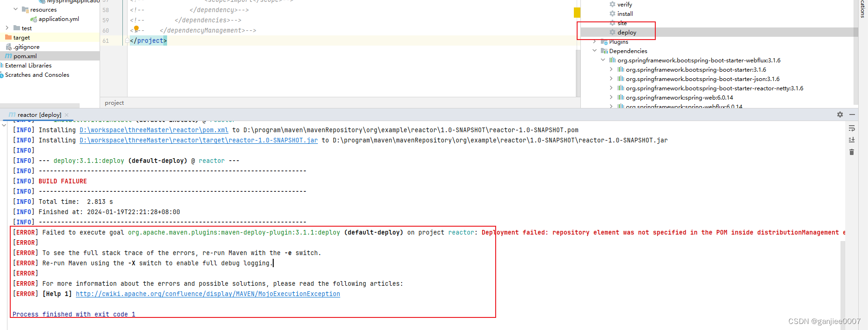Viewport: 868px width, 330px height.
Task: Click the project breadcrumb in editor
Action: [x=114, y=103]
